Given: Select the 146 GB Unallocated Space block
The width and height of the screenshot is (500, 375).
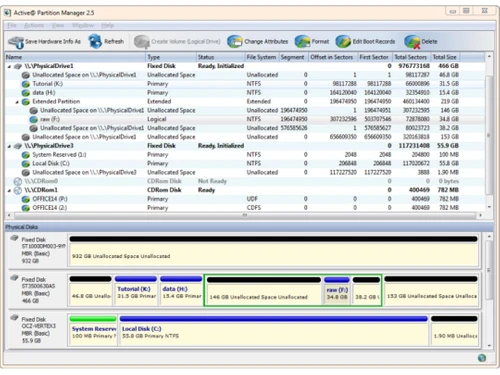Looking at the screenshot, I should coord(264,290).
